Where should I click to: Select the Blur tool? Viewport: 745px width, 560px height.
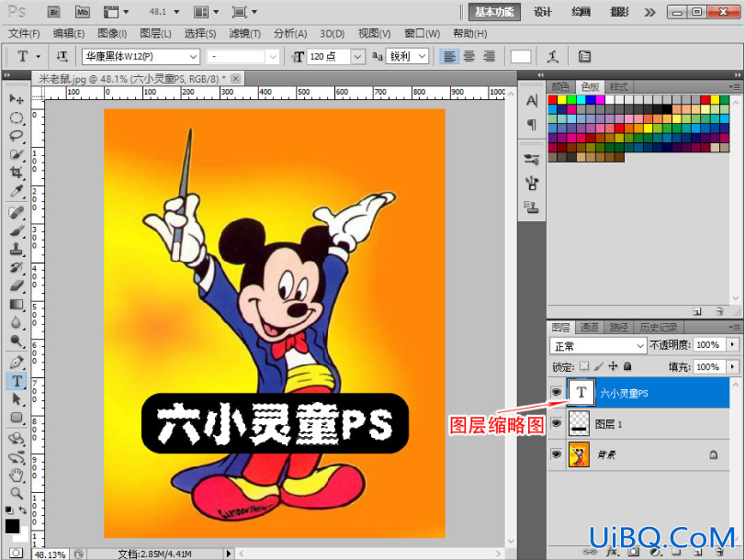coord(17,323)
